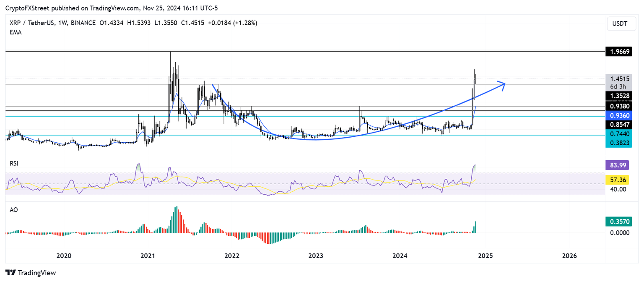Select the RSI value 83.99 label
Image resolution: width=644 pixels, height=282 pixels.
pyautogui.click(x=618, y=165)
